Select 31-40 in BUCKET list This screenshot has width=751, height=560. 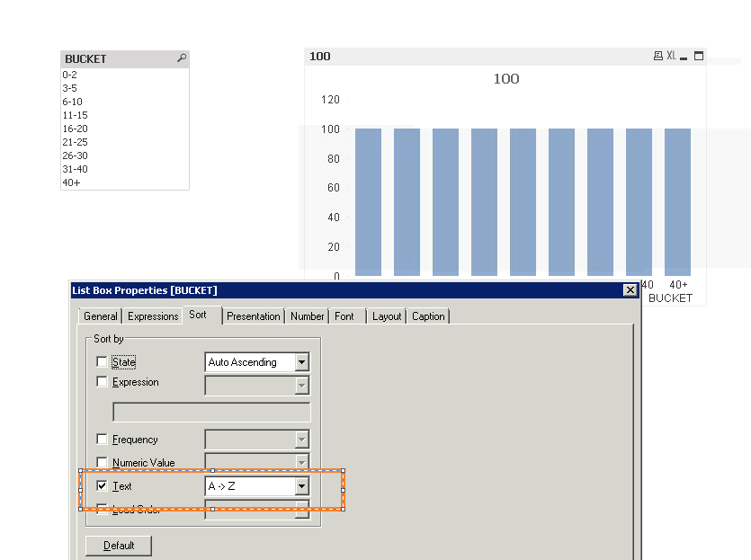click(x=124, y=169)
